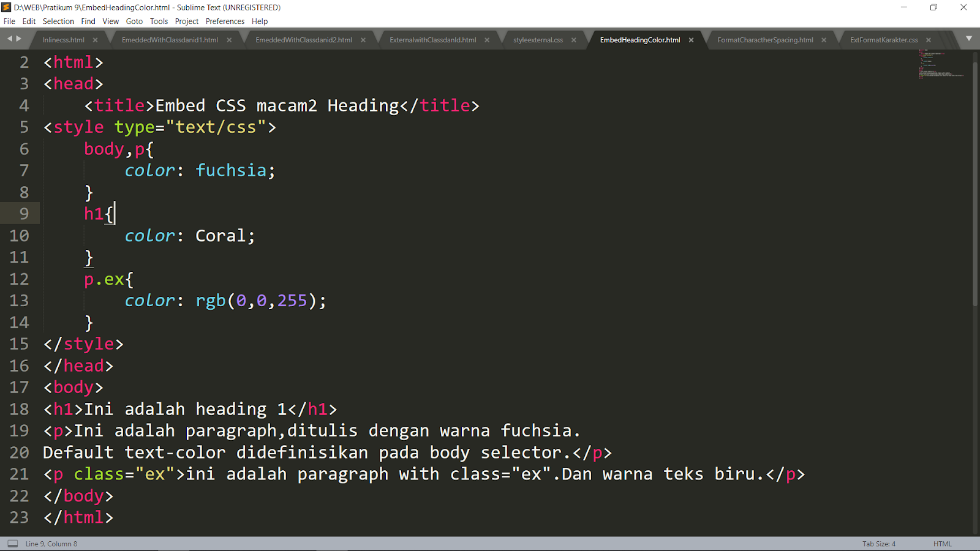Close the FormatCharactherSpacing.html tab

pos(824,39)
